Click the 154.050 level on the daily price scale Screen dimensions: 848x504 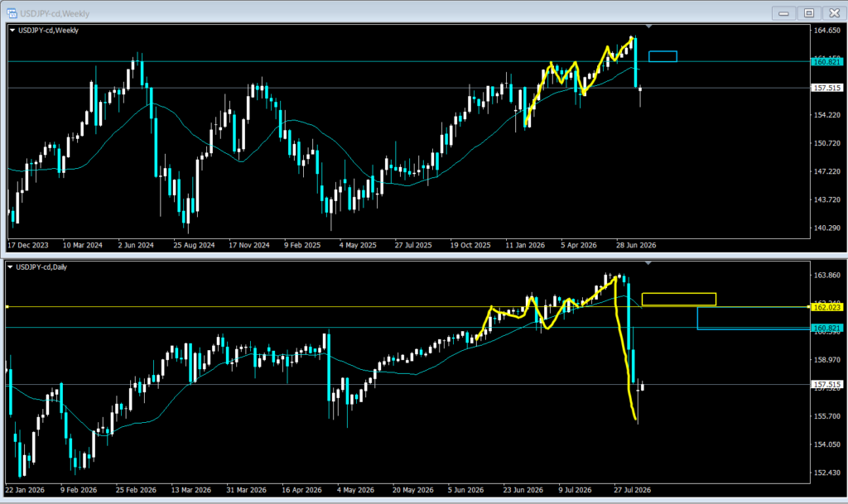pos(827,444)
